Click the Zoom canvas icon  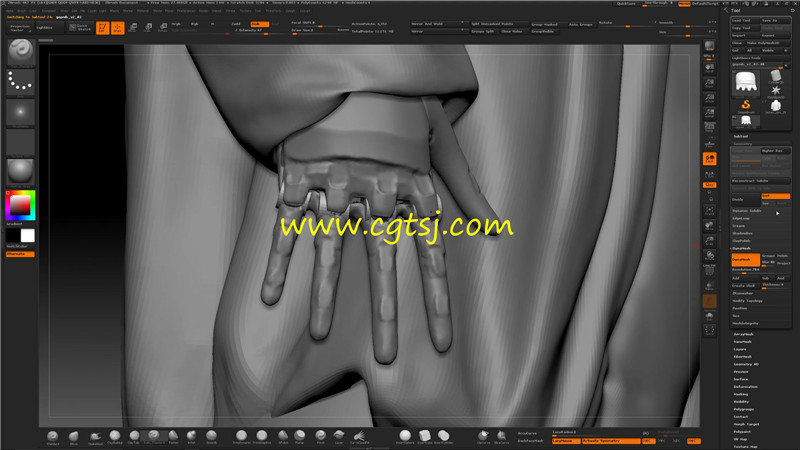pos(709,83)
